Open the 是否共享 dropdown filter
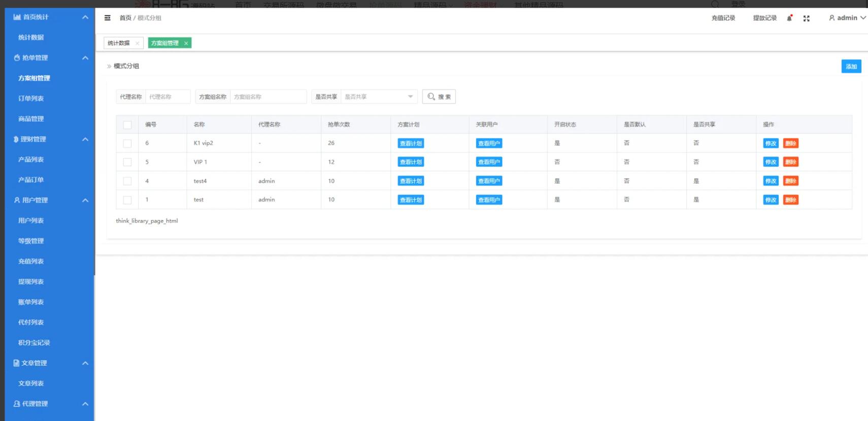The image size is (868, 421). tap(379, 97)
